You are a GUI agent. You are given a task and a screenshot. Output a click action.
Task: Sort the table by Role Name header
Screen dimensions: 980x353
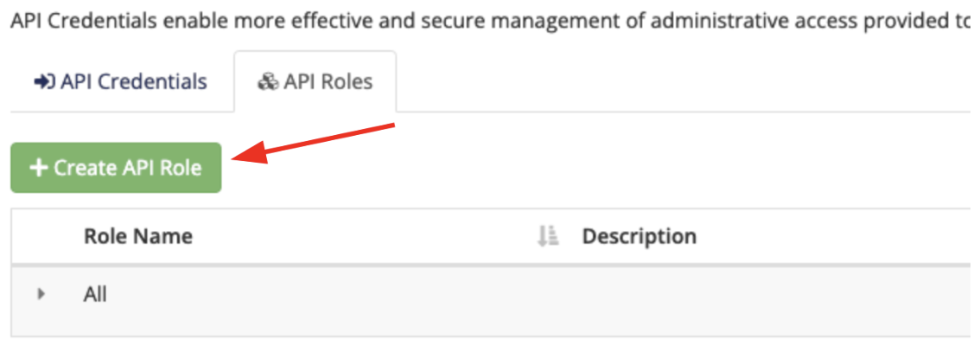[x=138, y=236]
